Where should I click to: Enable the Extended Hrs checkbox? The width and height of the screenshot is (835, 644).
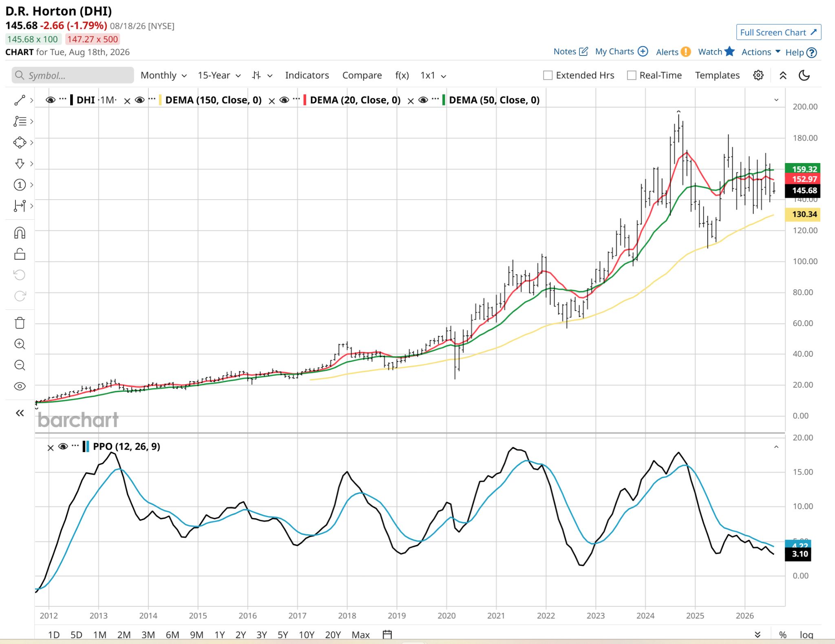(x=548, y=75)
